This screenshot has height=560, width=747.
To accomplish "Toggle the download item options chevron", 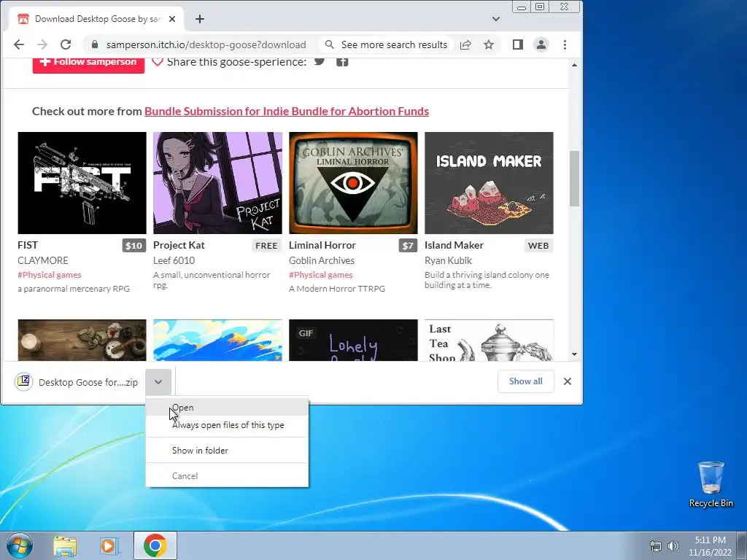I will [158, 382].
